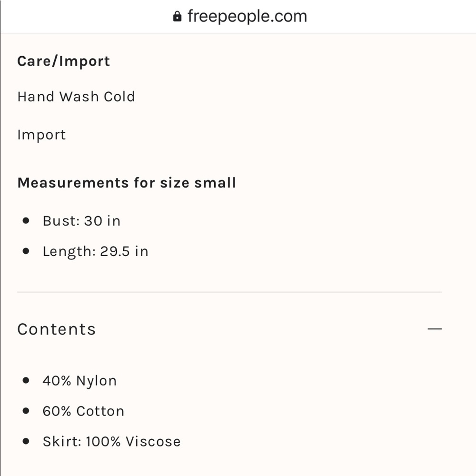Viewport: 476px width, 476px height.
Task: Click the lock icon beside freepeople.com
Action: [x=177, y=16]
